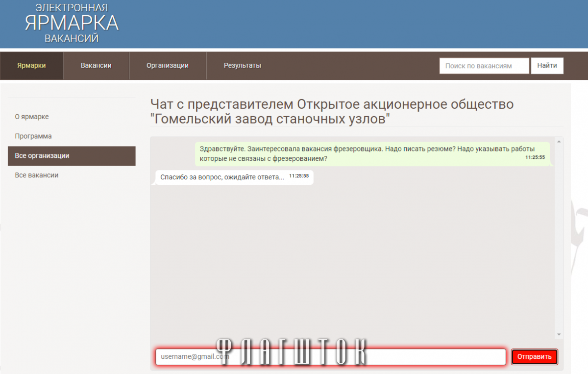The image size is (588, 374).
Task: Click the chat heading Чат с представителем
Action: [332, 112]
